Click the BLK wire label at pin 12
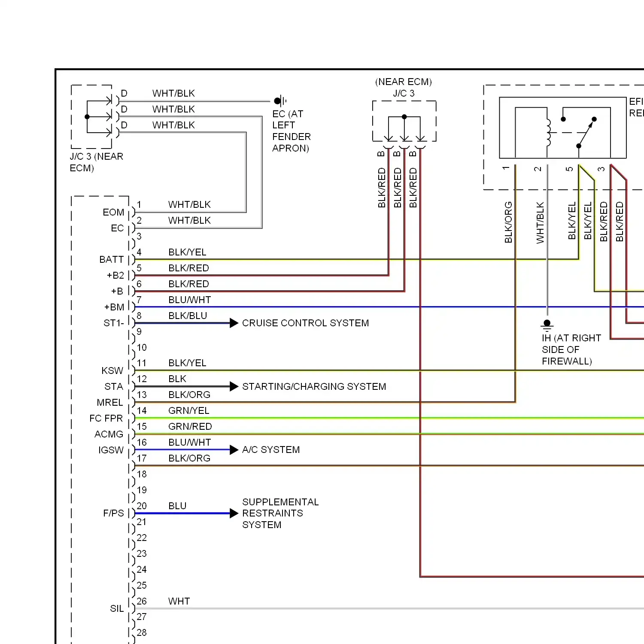The width and height of the screenshot is (644, 644). (x=177, y=379)
